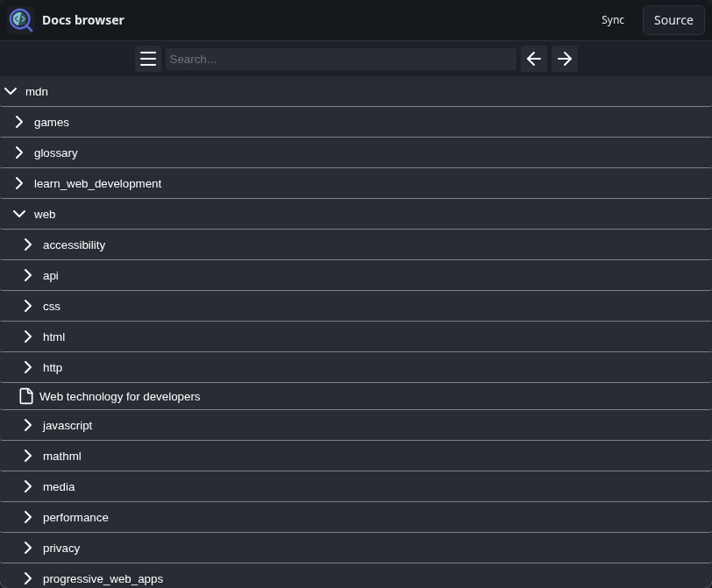Click the Sync button
Screen dimensions: 712x588
point(613,20)
